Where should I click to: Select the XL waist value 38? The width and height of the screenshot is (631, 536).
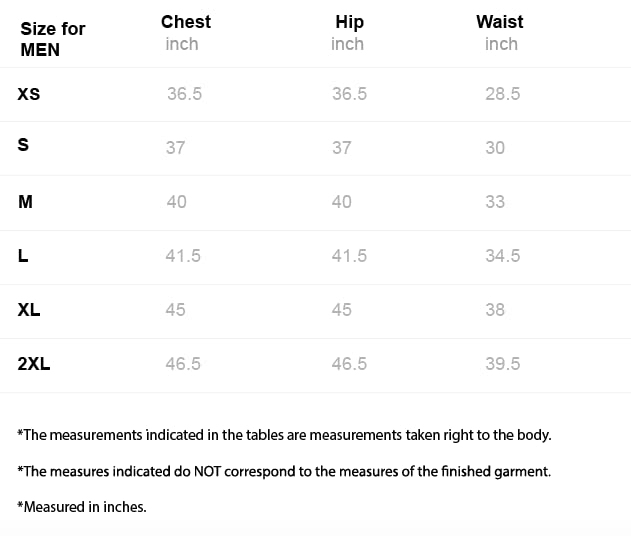[x=495, y=310]
